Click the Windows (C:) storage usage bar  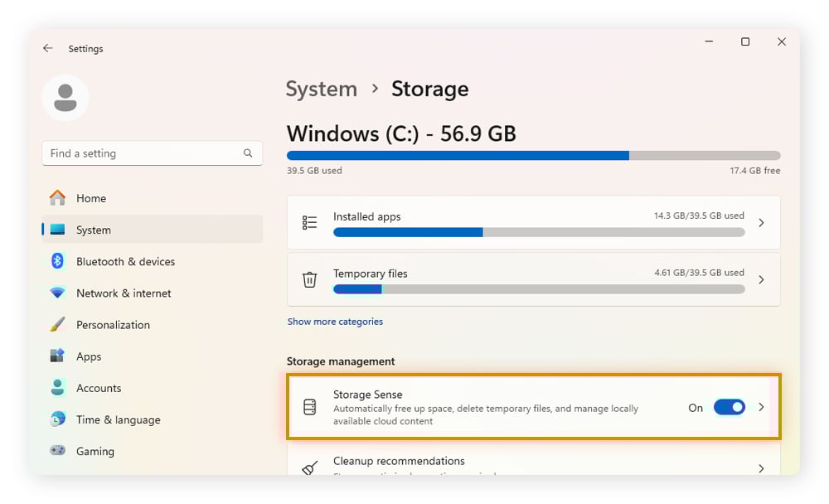(x=533, y=155)
